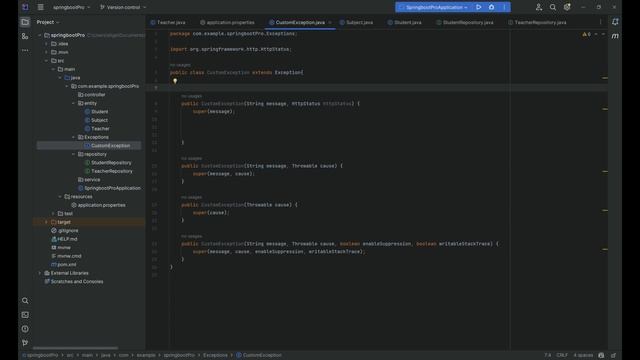Show more tool windows ellipsis
Screen dimensions: 640x360
tap(25, 50)
